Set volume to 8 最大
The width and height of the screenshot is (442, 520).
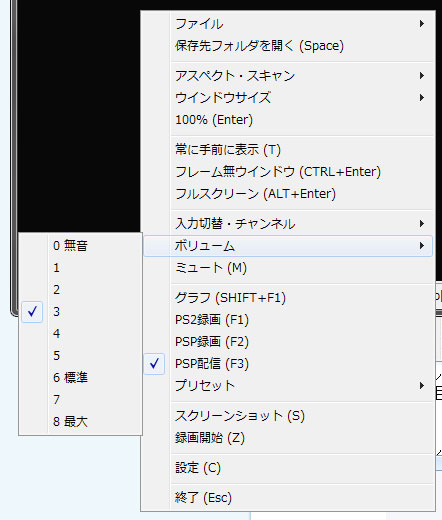(x=81, y=422)
